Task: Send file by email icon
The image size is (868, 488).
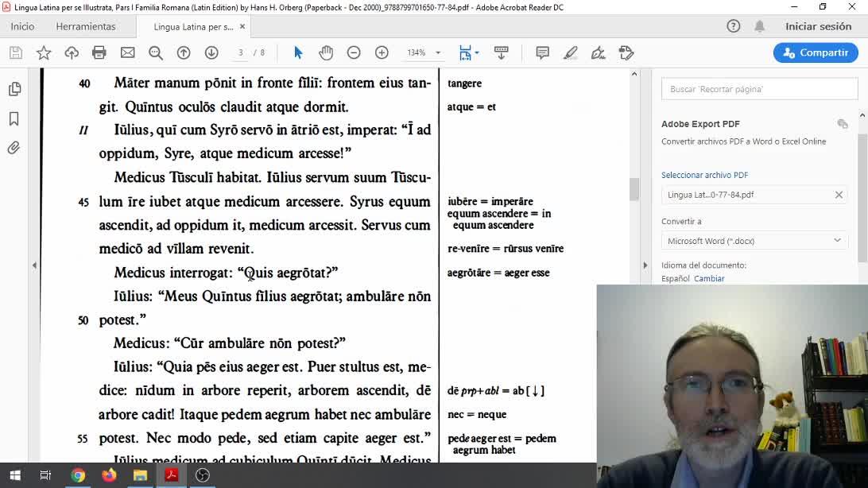Action: pyautogui.click(x=127, y=52)
